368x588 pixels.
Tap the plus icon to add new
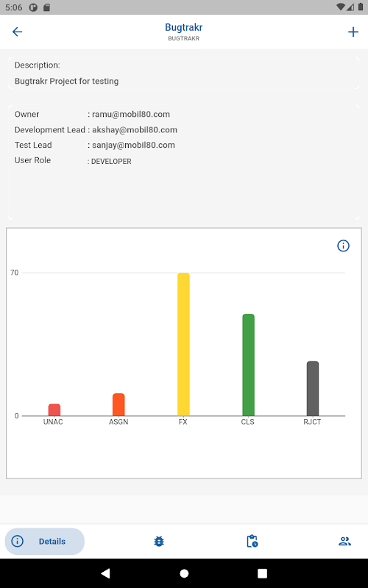(353, 32)
